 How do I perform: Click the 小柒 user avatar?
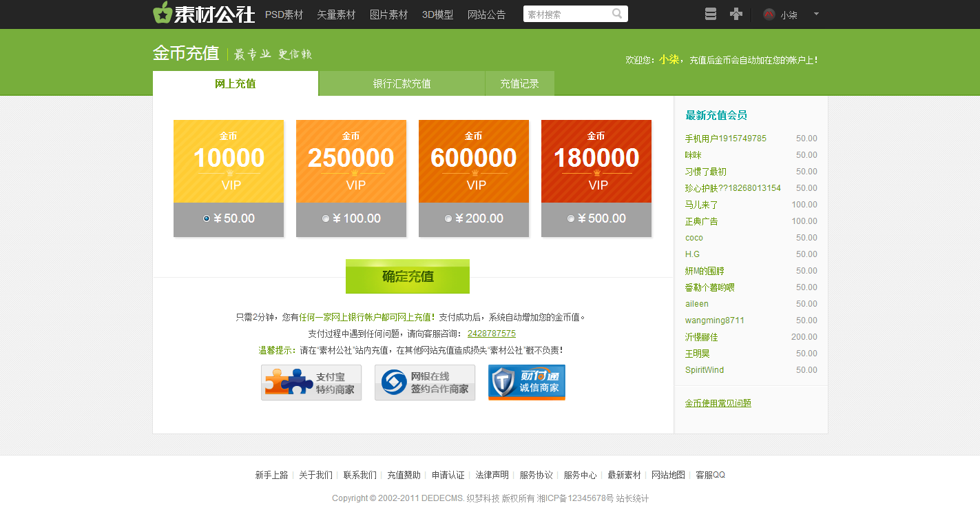pos(769,14)
